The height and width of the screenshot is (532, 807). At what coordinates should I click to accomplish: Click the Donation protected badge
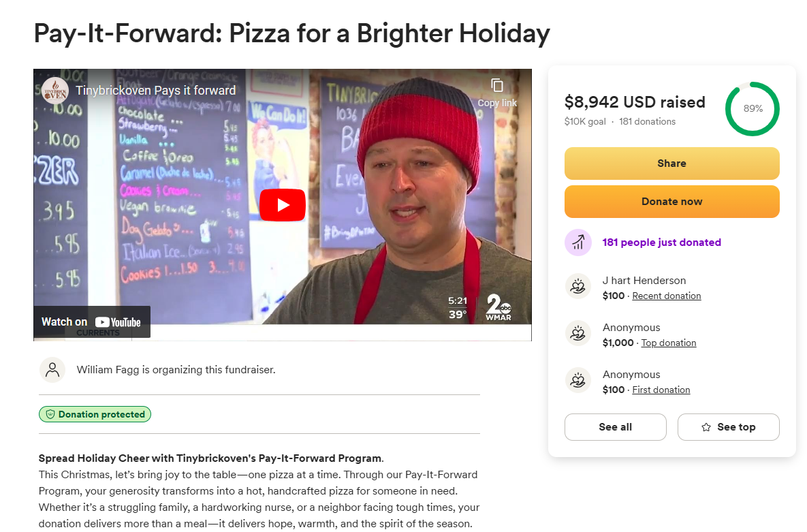[x=95, y=414]
